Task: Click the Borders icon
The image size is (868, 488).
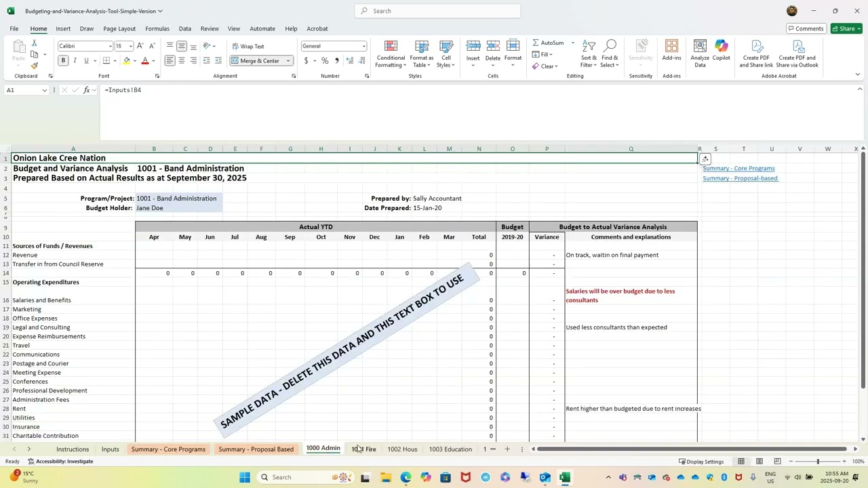Action: pos(106,60)
